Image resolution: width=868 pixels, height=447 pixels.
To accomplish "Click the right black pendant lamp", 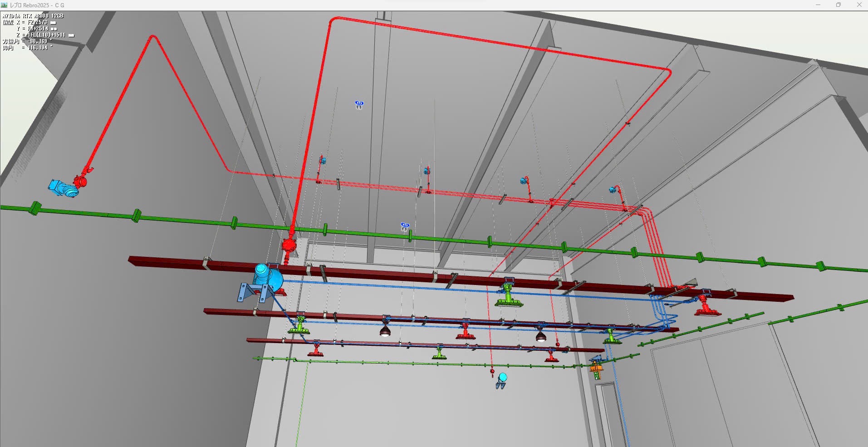I will tap(540, 335).
